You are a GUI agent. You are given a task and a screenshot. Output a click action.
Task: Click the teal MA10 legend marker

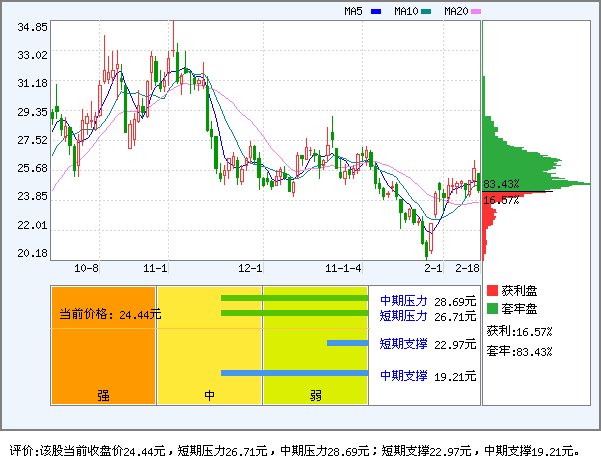click(x=426, y=12)
